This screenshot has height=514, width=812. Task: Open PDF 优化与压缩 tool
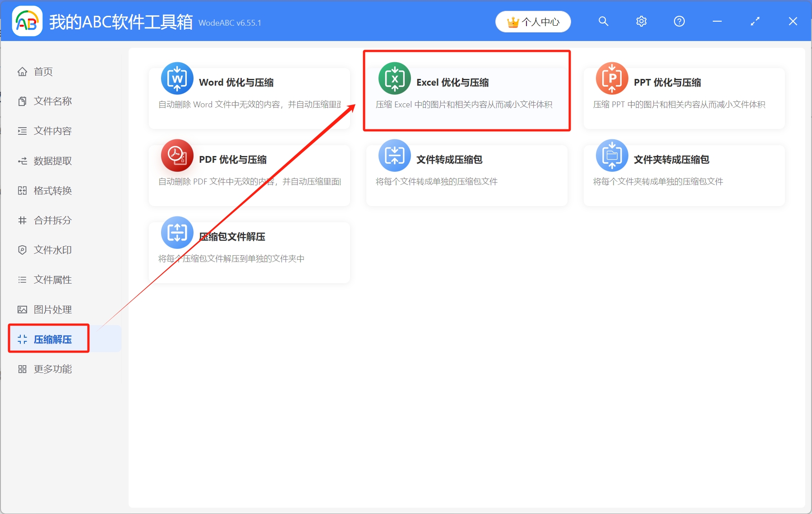click(x=249, y=175)
